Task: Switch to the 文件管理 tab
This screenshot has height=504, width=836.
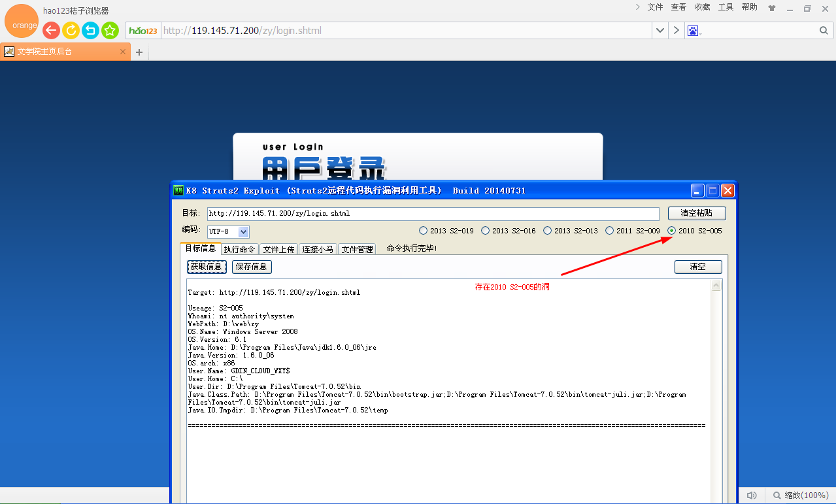Action: tap(357, 249)
